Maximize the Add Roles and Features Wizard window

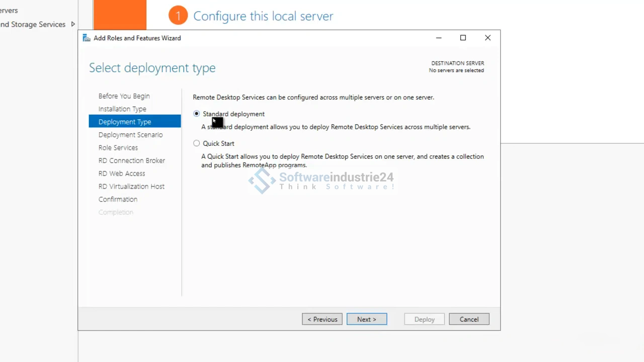click(x=463, y=38)
